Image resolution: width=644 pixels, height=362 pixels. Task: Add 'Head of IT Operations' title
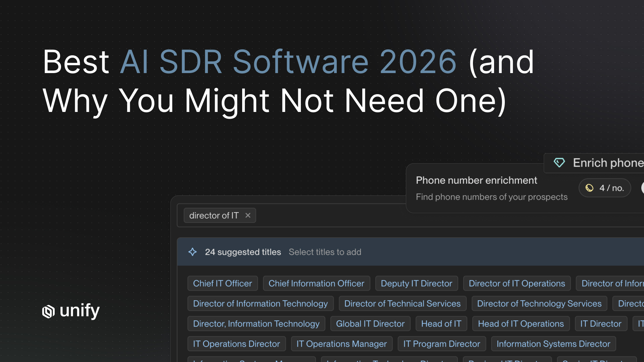[x=521, y=324]
